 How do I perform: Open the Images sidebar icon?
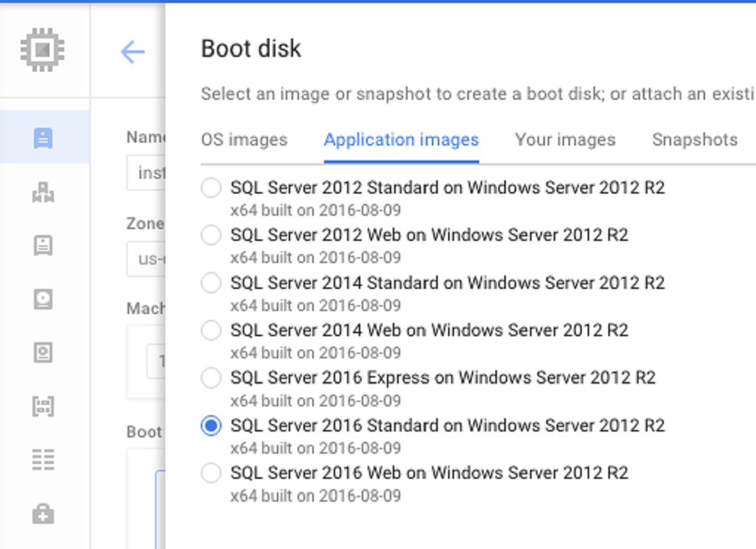pos(43,352)
